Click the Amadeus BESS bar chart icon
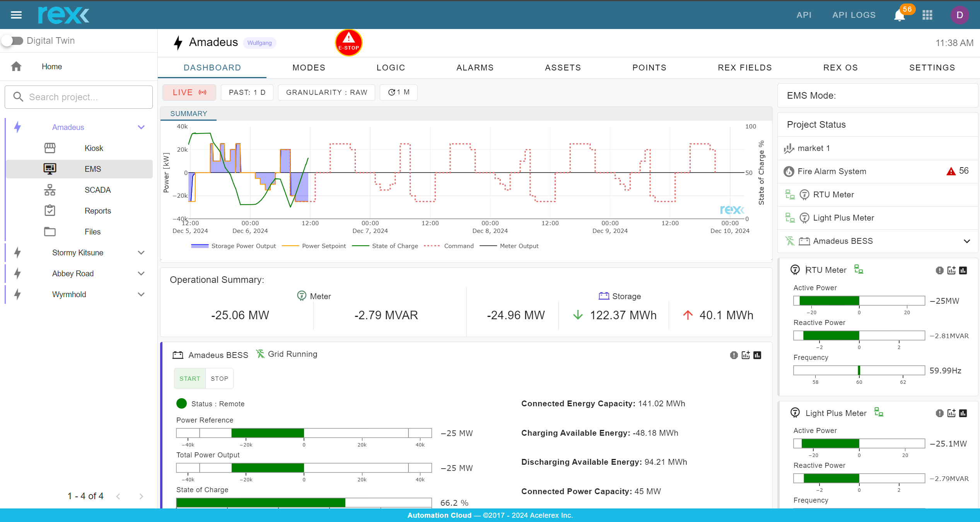The image size is (980, 522). pos(757,355)
